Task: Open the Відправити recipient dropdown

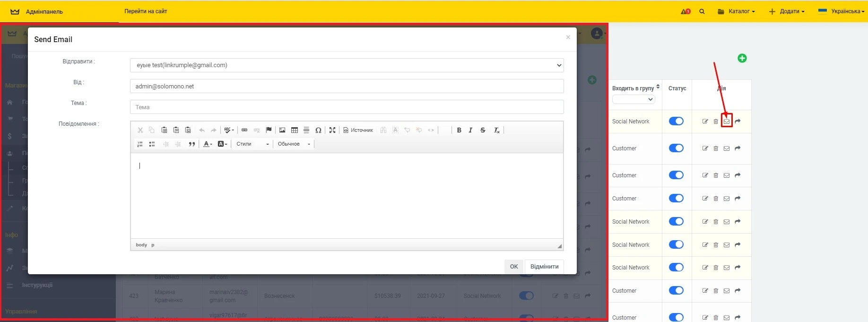Action: click(x=347, y=65)
